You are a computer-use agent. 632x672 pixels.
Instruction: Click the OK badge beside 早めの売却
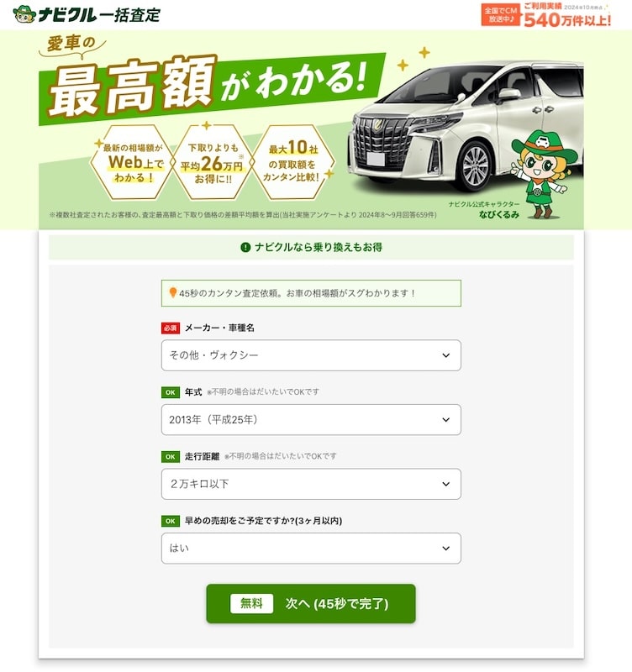pyautogui.click(x=171, y=521)
